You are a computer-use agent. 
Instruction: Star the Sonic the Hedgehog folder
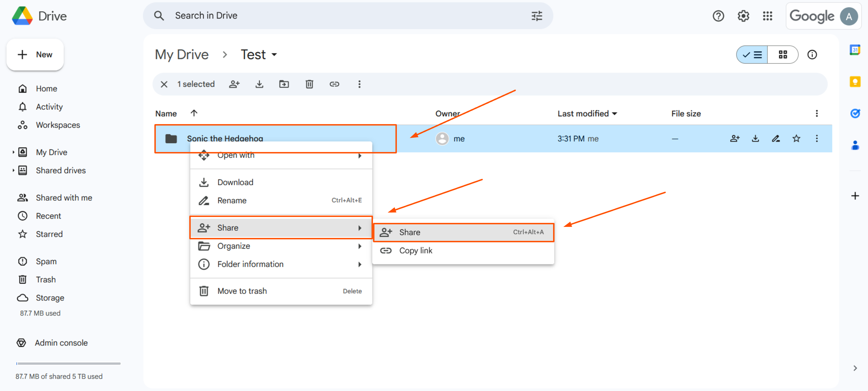[796, 138]
